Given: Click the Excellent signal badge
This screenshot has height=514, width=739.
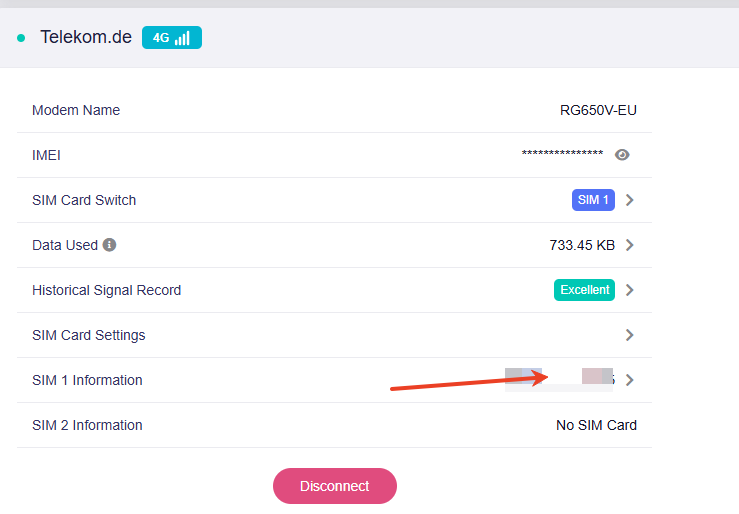Looking at the screenshot, I should tap(584, 290).
